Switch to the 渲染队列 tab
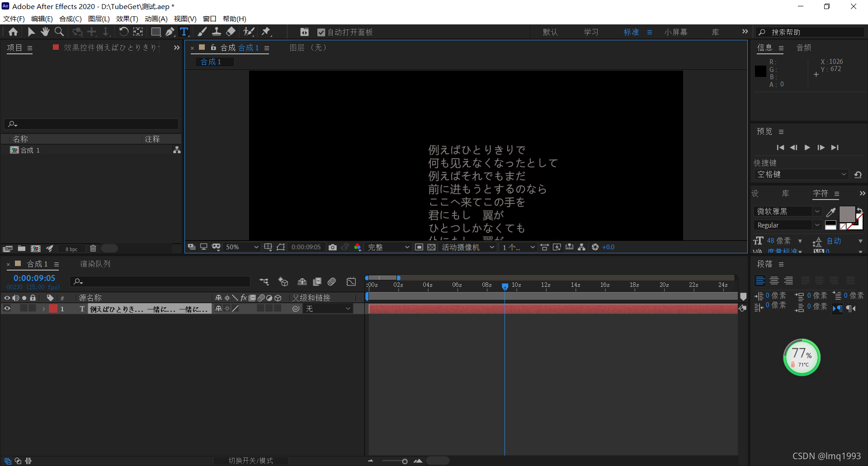Image resolution: width=868 pixels, height=466 pixels. tap(95, 264)
